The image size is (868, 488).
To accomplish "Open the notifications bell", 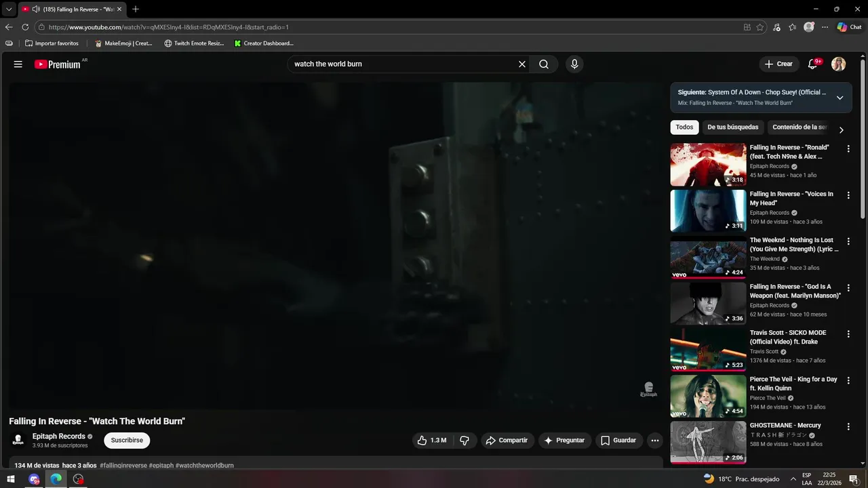I will point(812,64).
